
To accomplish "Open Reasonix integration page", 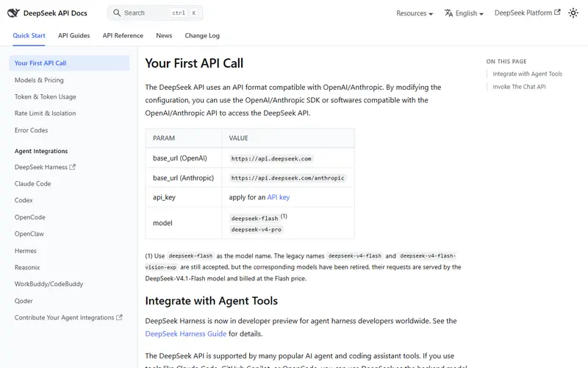I will tap(27, 267).
